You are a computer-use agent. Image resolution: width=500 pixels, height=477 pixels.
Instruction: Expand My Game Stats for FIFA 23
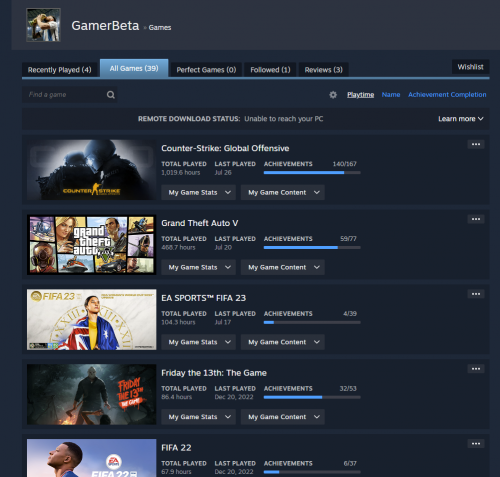pos(199,342)
